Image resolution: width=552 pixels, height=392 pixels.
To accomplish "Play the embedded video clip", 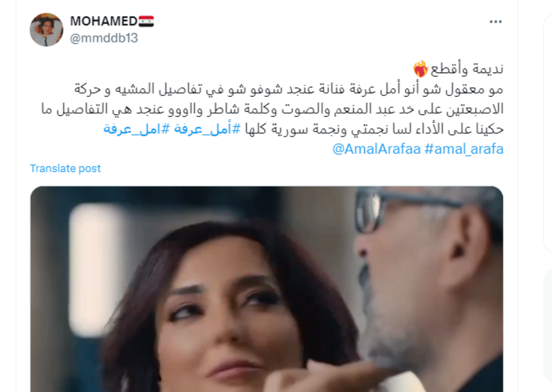I will (x=267, y=289).
